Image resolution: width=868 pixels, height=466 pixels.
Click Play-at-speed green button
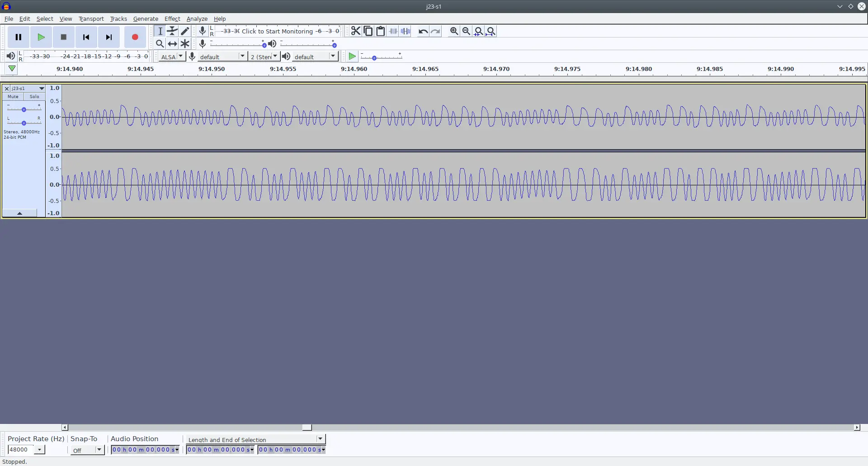352,56
